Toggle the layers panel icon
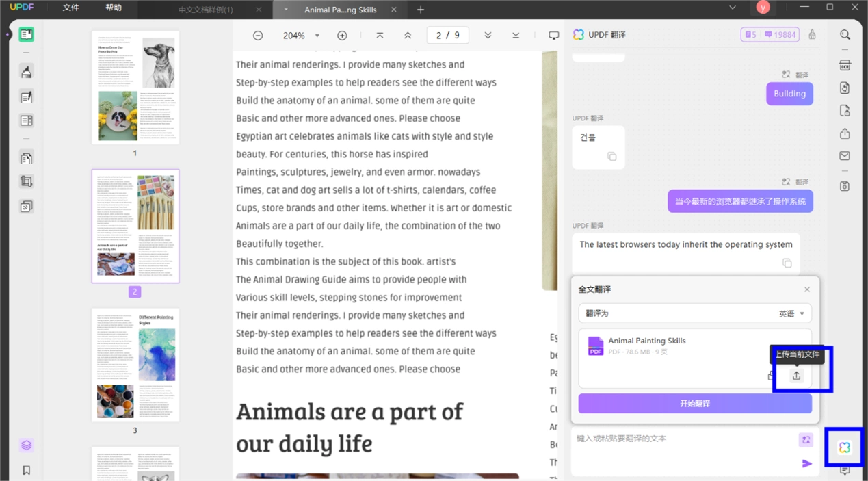 (x=26, y=445)
